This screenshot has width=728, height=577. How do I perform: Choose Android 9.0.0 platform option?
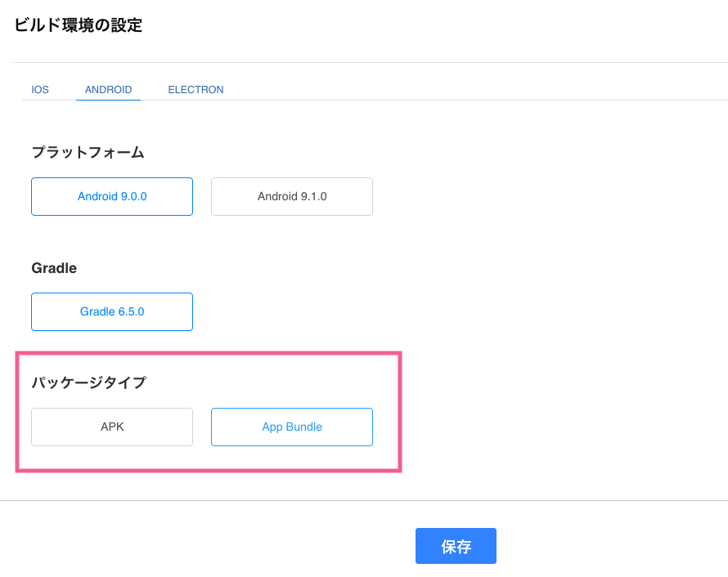[x=112, y=196]
